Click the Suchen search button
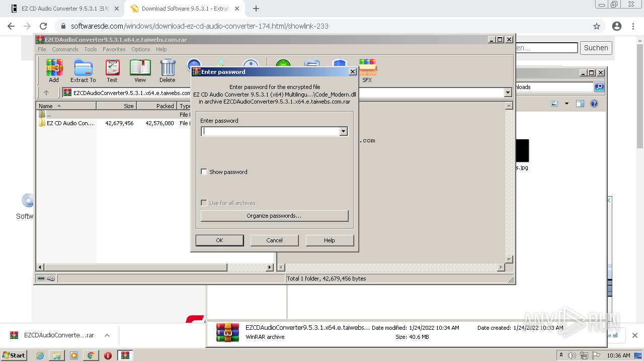Image resolution: width=644 pixels, height=362 pixels. coord(596,48)
